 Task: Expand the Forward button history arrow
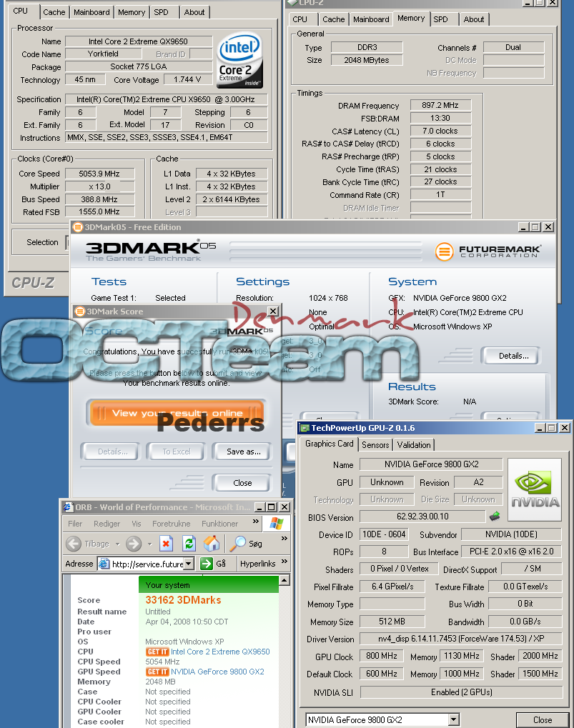coord(149,544)
